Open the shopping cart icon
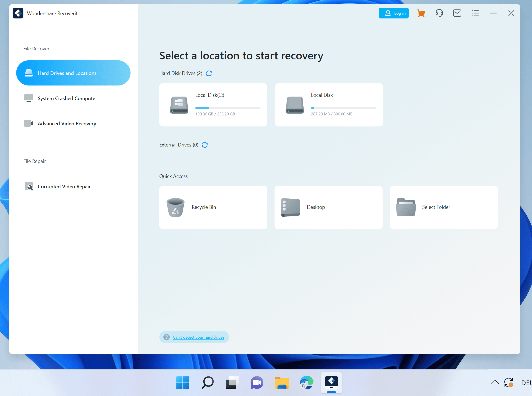The image size is (532, 396). (x=421, y=13)
